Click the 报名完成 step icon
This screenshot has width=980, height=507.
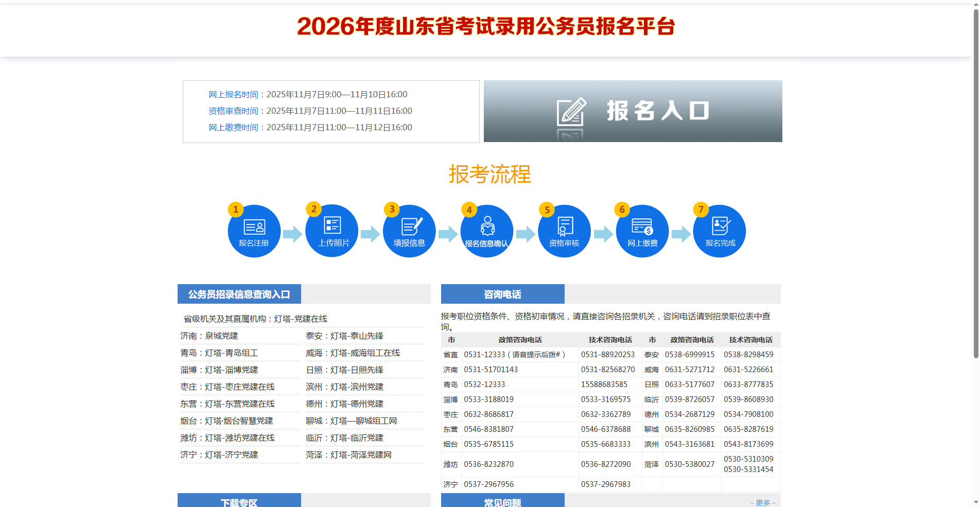click(x=719, y=231)
